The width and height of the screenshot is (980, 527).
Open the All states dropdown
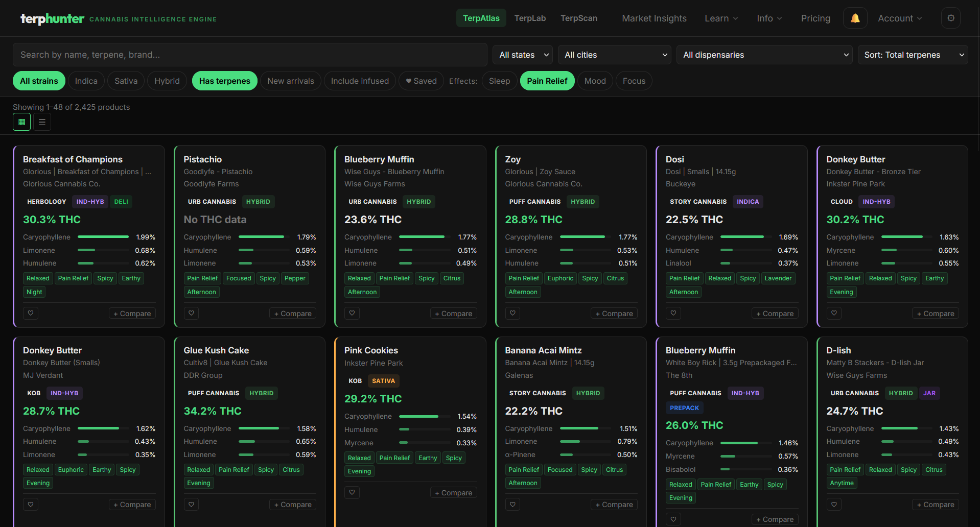coord(522,55)
